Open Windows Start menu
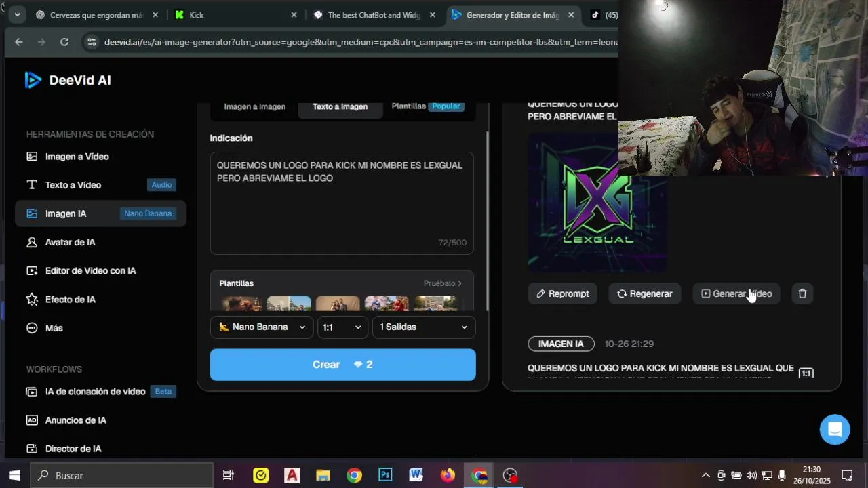Image resolution: width=868 pixels, height=488 pixels. (x=14, y=475)
